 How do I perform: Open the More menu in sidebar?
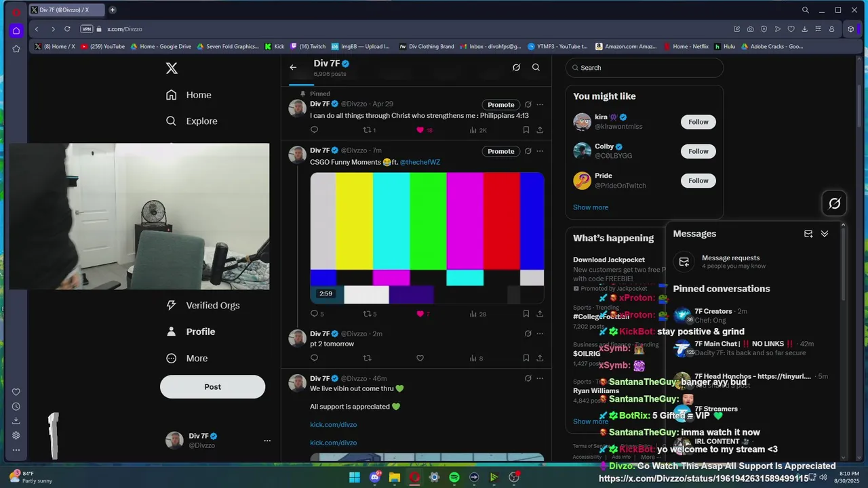tap(187, 359)
